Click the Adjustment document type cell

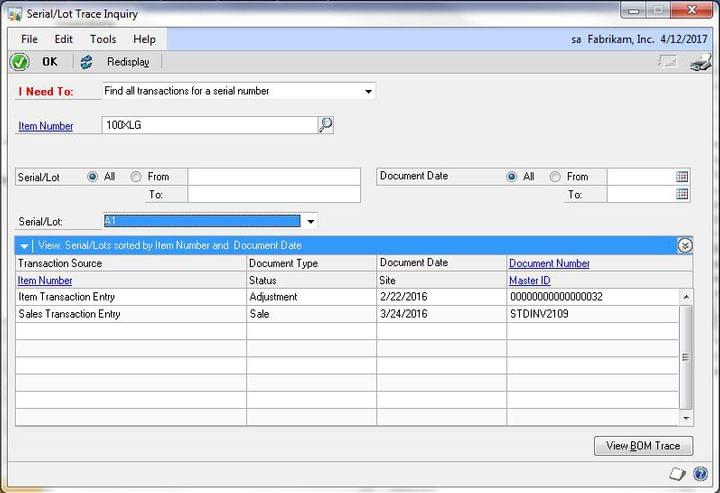click(x=311, y=297)
